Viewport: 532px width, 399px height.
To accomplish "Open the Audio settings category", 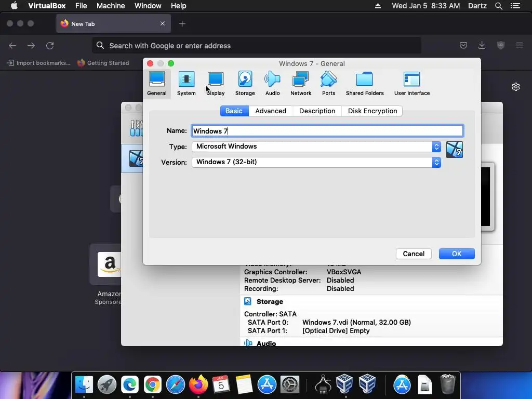I will pos(272,84).
